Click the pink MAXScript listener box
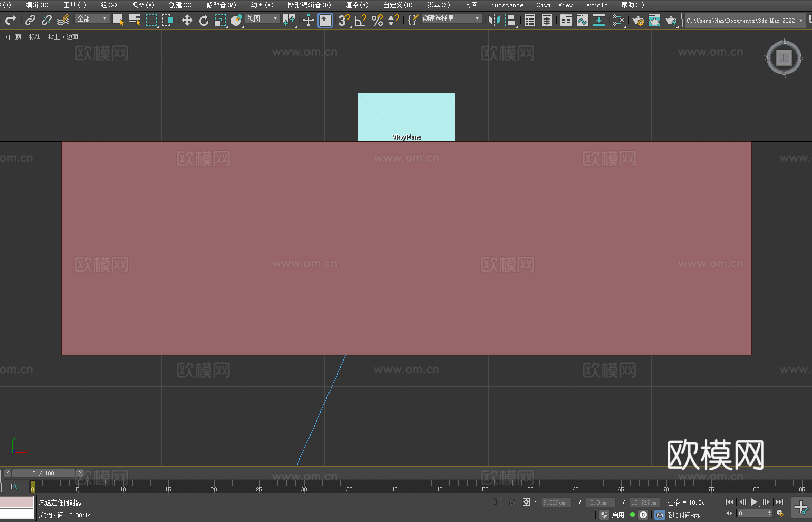This screenshot has width=812, height=522. (x=17, y=502)
